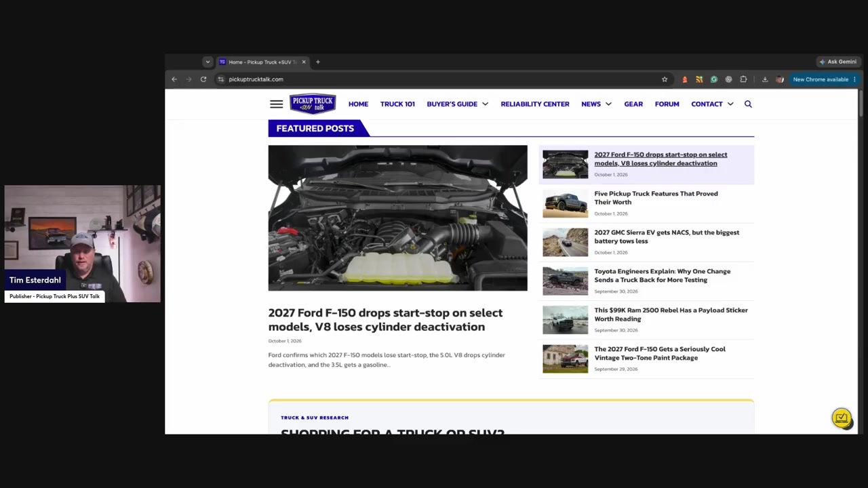Close the Pickup Truck +SUV Talk tab
This screenshot has width=868, height=488.
(x=304, y=62)
